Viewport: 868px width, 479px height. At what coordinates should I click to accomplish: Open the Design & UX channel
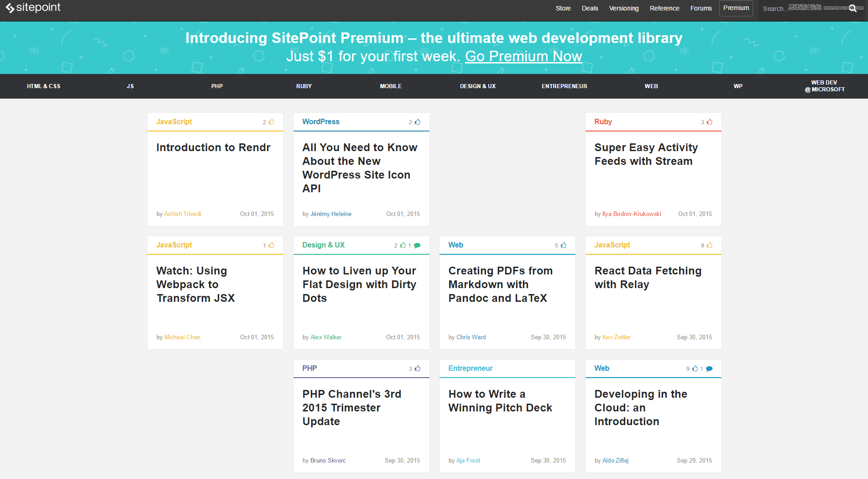point(477,86)
